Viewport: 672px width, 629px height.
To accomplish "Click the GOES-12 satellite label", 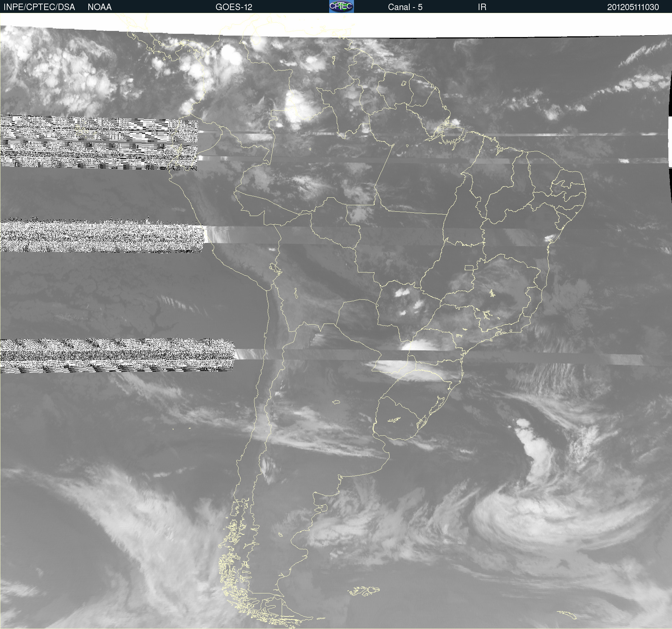I will [x=234, y=7].
